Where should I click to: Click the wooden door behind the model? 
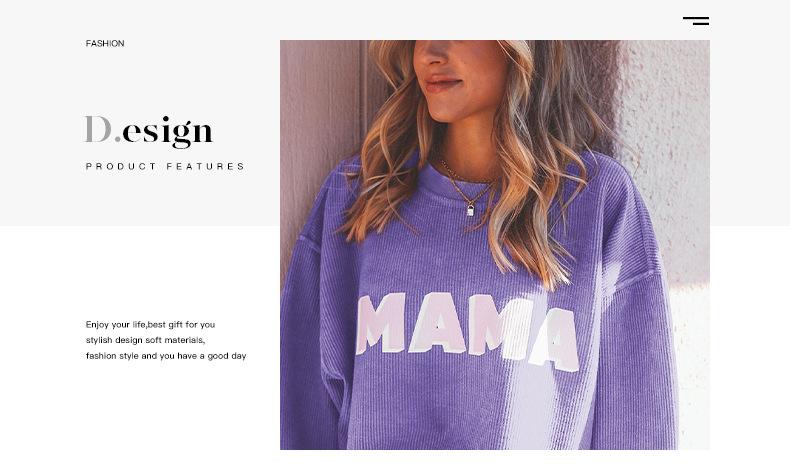(322, 131)
